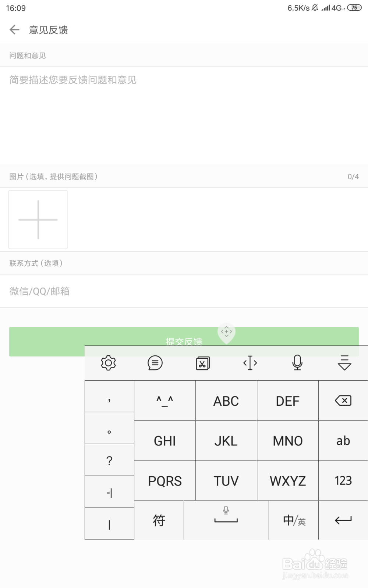
Task: Tap the DEF key
Action: click(288, 401)
